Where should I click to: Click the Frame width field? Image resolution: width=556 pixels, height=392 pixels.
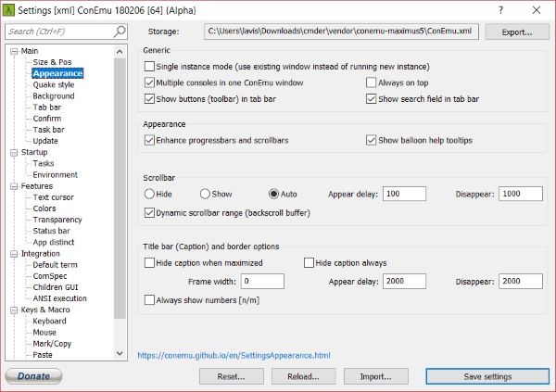[262, 282]
